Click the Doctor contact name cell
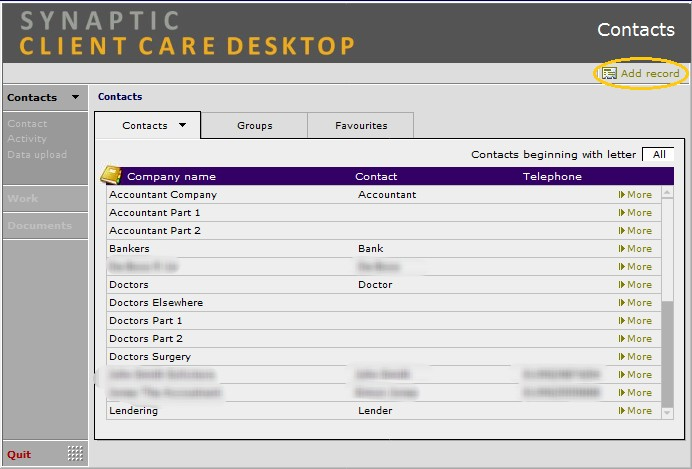692x469 pixels. 375,285
